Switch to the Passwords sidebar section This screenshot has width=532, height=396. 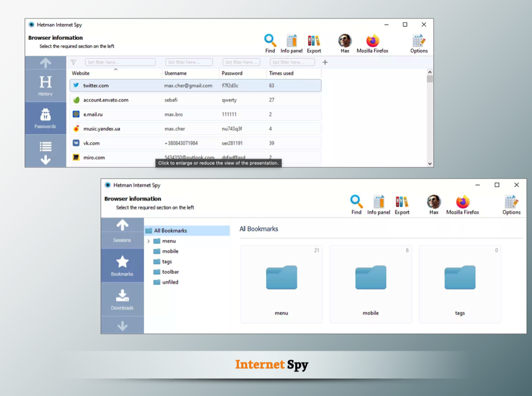point(45,118)
